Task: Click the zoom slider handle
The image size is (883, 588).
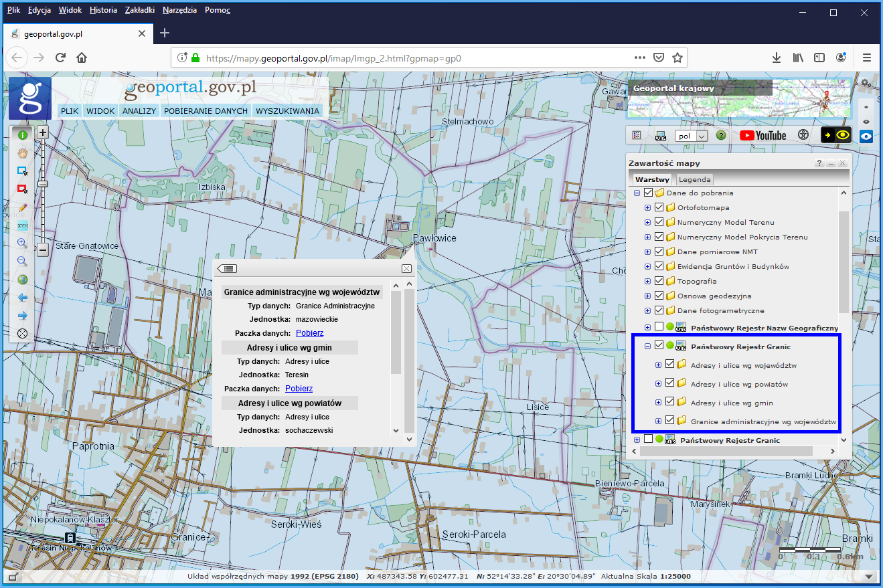Action: coord(43,183)
